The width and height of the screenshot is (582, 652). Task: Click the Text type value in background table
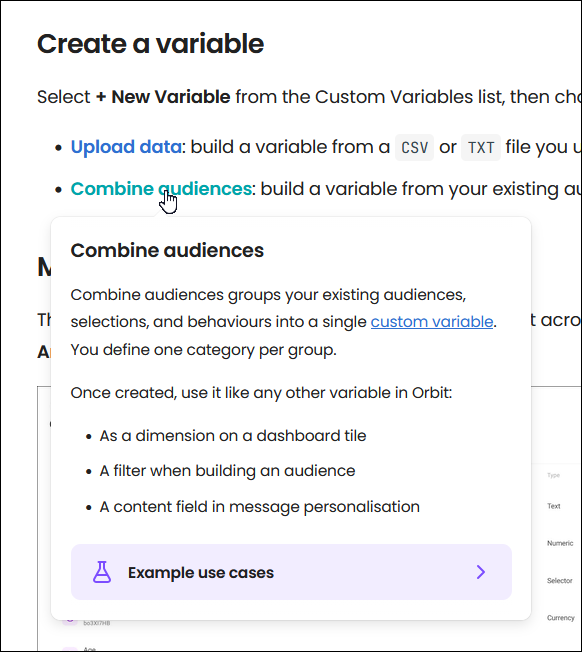point(554,506)
